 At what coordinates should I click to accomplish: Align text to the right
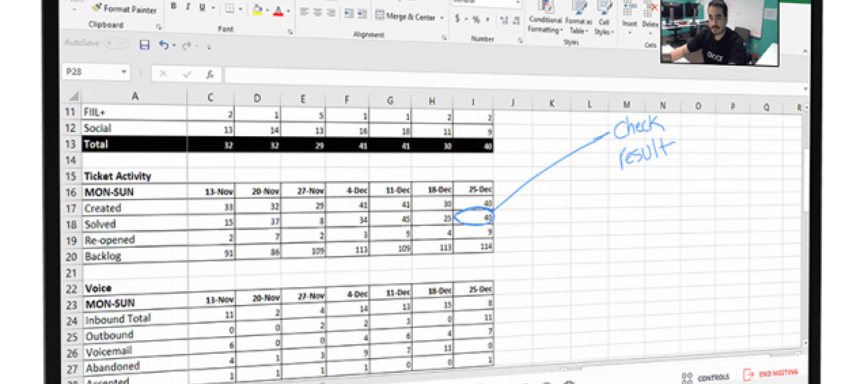click(331, 13)
